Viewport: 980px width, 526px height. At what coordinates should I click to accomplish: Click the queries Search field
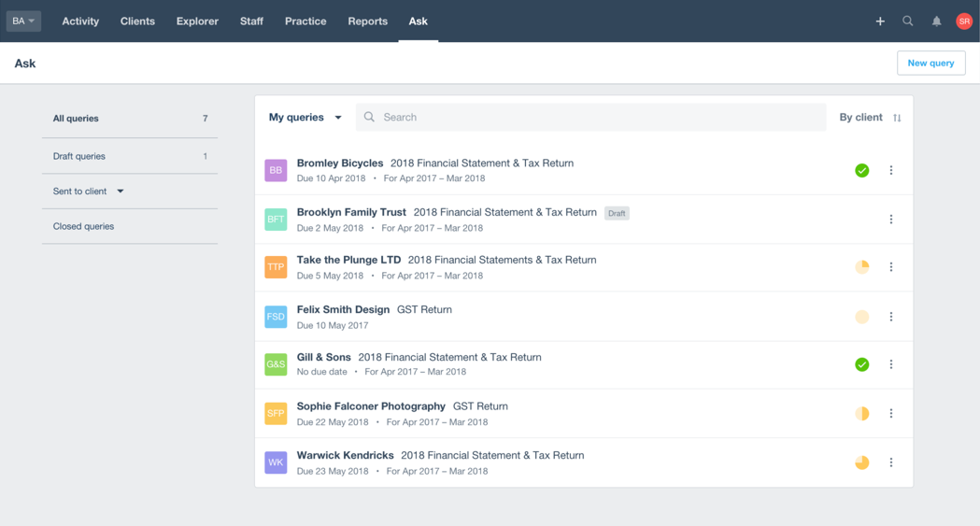coord(590,118)
